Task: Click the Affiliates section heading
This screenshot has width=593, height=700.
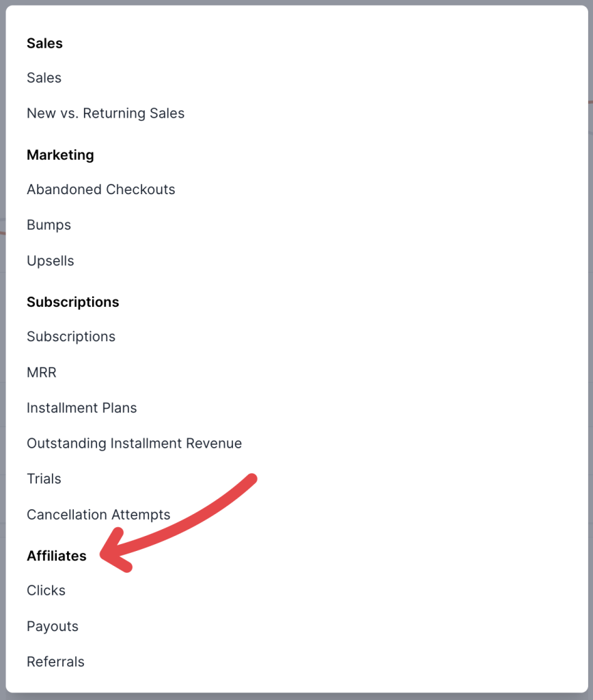Action: coord(57,556)
